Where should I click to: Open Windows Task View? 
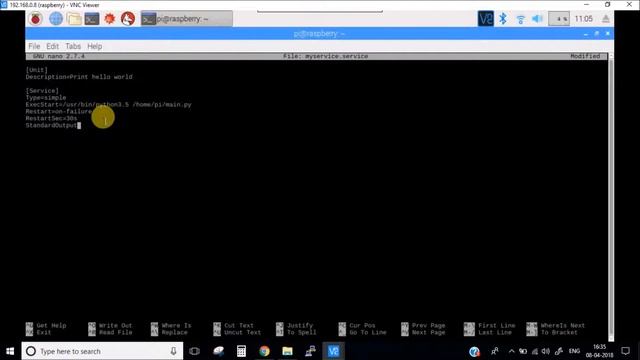tap(195, 351)
